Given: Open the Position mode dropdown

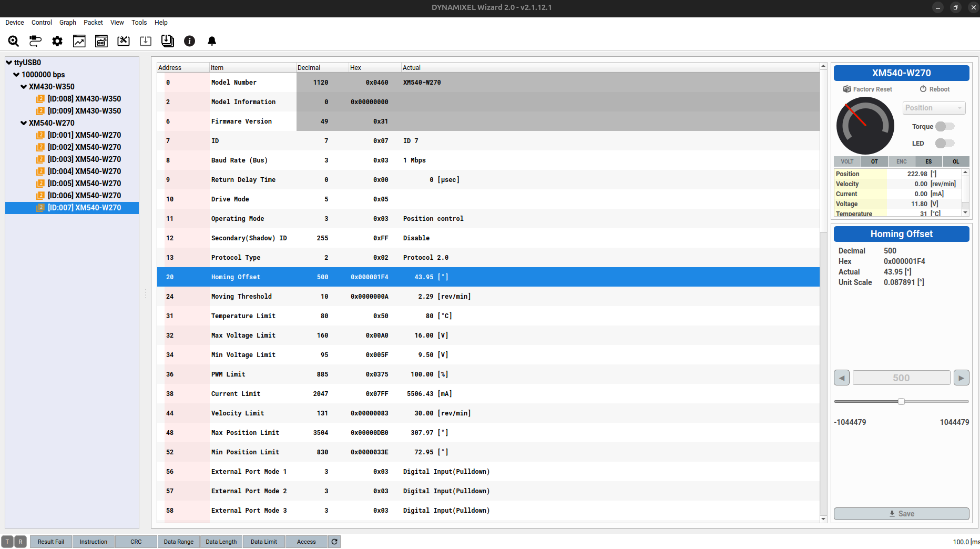Looking at the screenshot, I should pos(934,108).
